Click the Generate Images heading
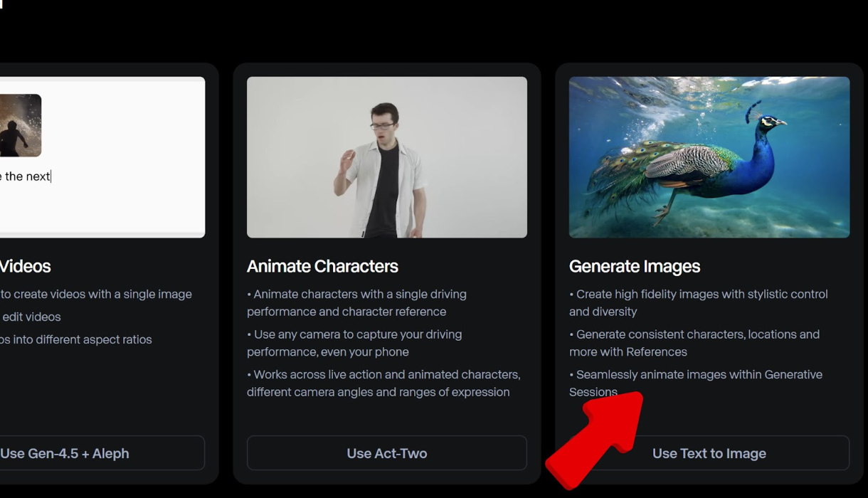The width and height of the screenshot is (868, 498). [634, 266]
